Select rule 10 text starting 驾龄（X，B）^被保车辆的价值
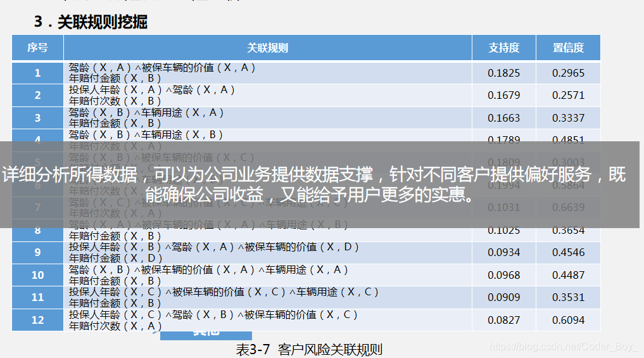The image size is (644, 358). (x=208, y=269)
